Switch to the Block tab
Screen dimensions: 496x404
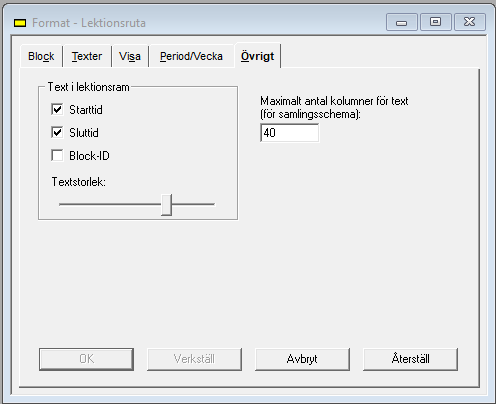click(x=41, y=56)
